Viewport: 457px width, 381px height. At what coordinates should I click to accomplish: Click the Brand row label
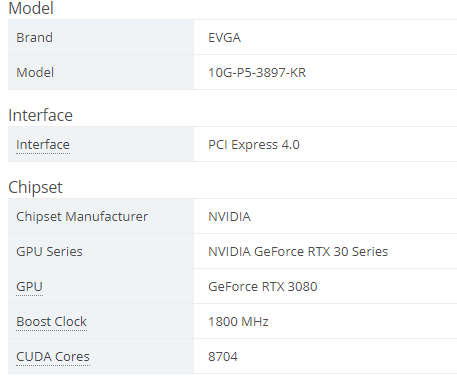coord(34,38)
